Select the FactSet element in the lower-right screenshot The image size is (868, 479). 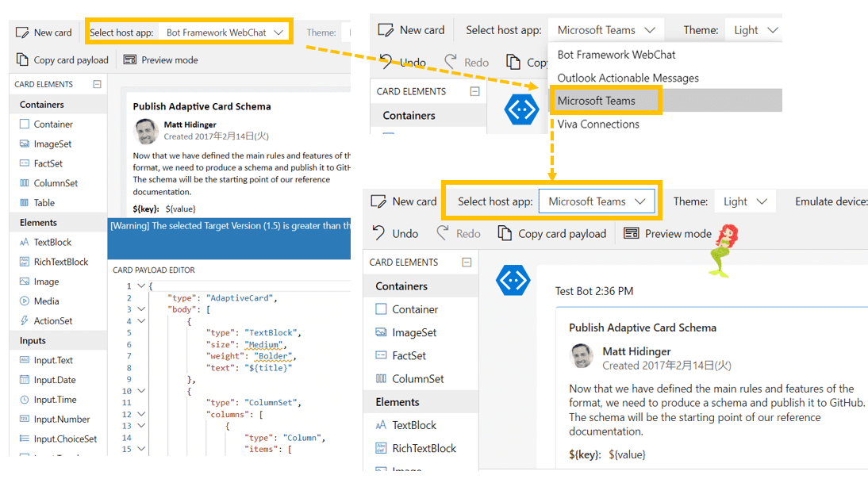click(x=401, y=355)
